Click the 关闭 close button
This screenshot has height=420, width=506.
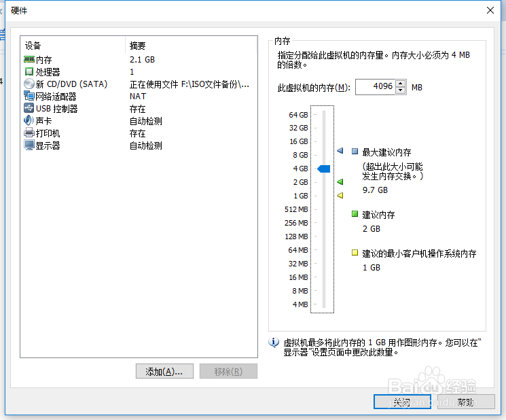[x=402, y=402]
